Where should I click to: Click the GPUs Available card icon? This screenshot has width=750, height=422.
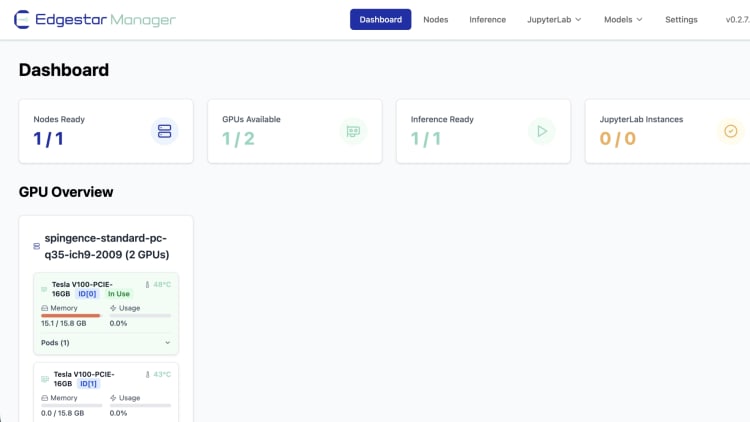pyautogui.click(x=353, y=131)
